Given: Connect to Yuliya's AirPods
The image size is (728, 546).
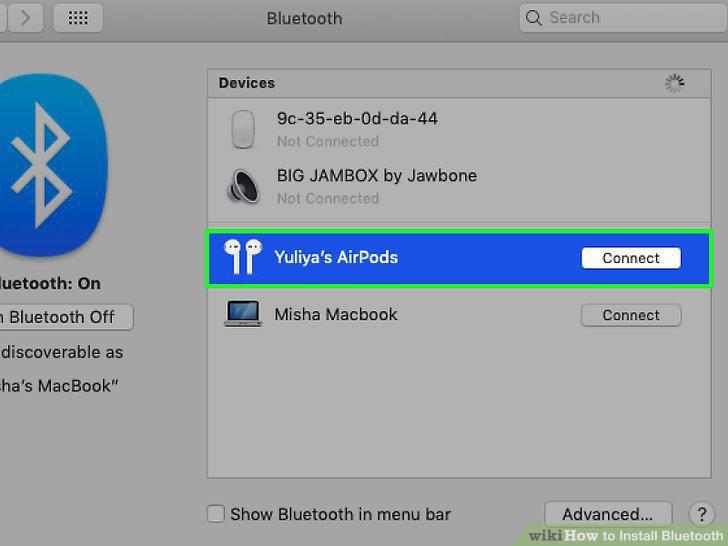Looking at the screenshot, I should pos(631,258).
